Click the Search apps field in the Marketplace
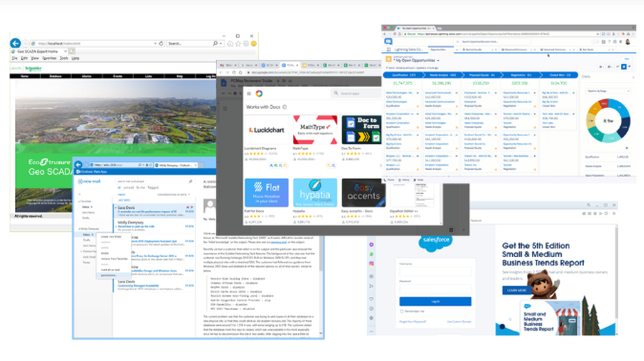 (x=357, y=93)
